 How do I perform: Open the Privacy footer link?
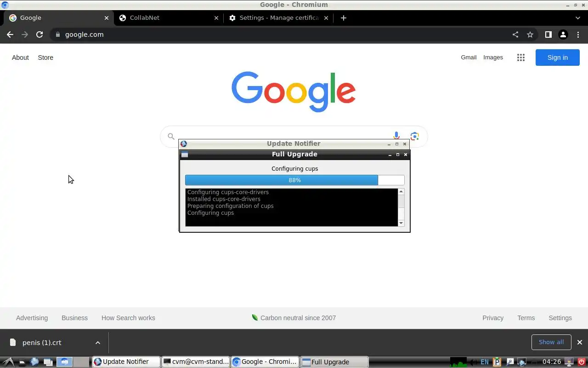493,318
